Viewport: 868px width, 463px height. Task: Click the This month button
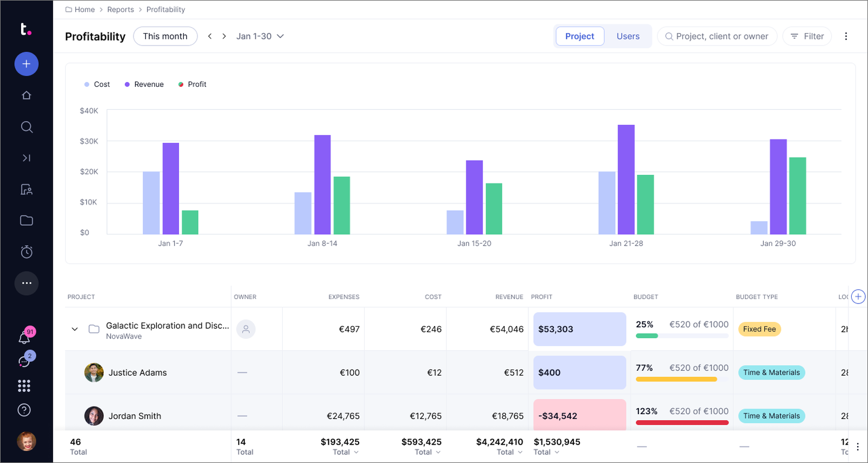[x=165, y=36]
